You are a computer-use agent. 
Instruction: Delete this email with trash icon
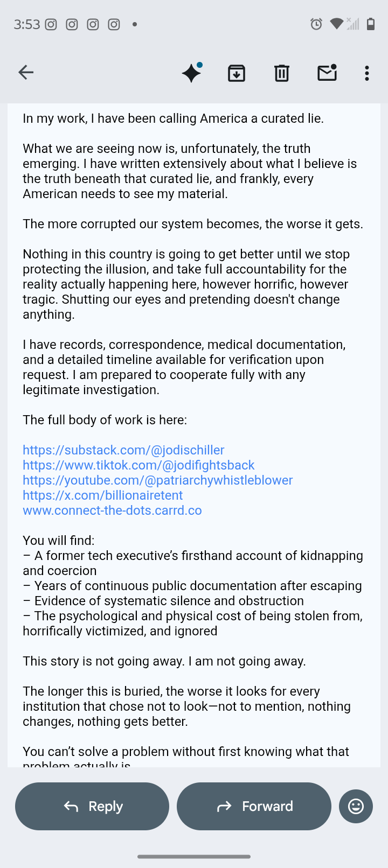pos(282,73)
